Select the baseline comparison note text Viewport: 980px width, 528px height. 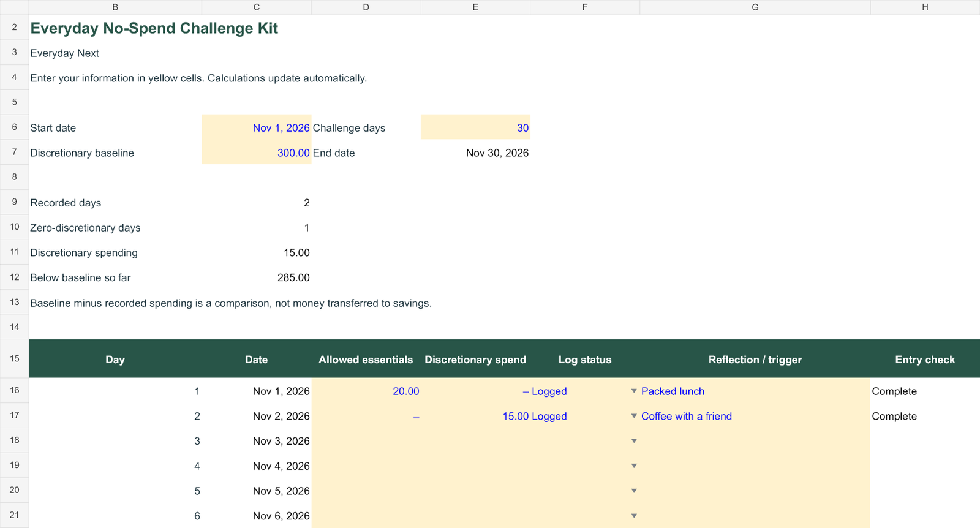point(231,303)
